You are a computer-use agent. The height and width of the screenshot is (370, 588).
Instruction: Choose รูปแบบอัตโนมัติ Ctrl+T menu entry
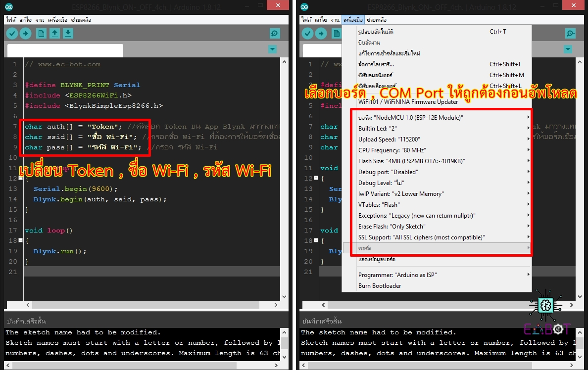437,32
